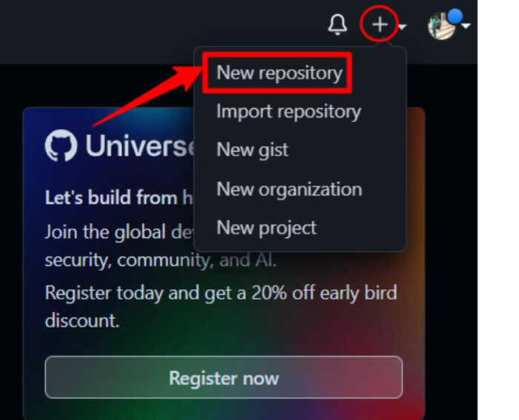Choose New organization from dropdown
The height and width of the screenshot is (420, 519).
[289, 189]
